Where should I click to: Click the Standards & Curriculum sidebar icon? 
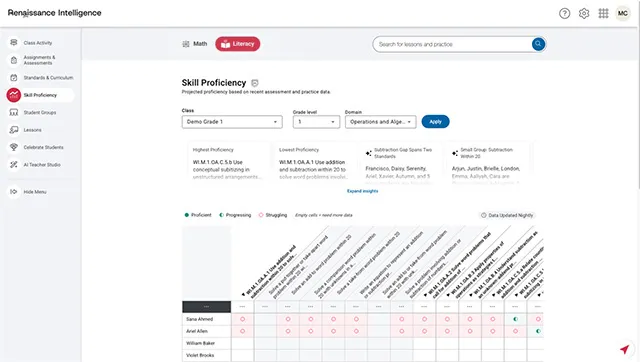13,78
